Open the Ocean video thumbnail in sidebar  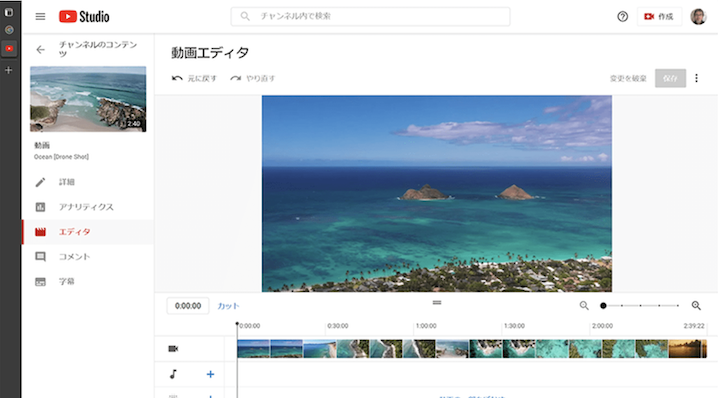88,99
